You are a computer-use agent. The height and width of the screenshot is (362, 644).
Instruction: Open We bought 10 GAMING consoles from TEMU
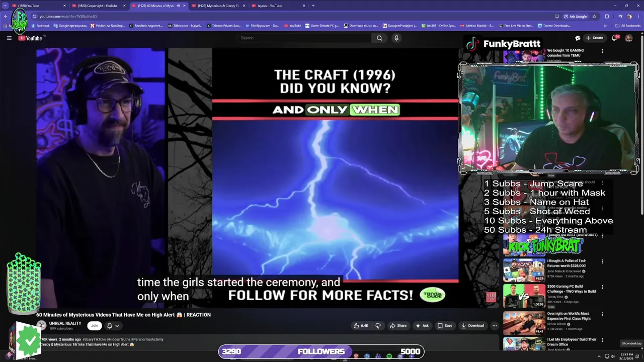tap(566, 53)
